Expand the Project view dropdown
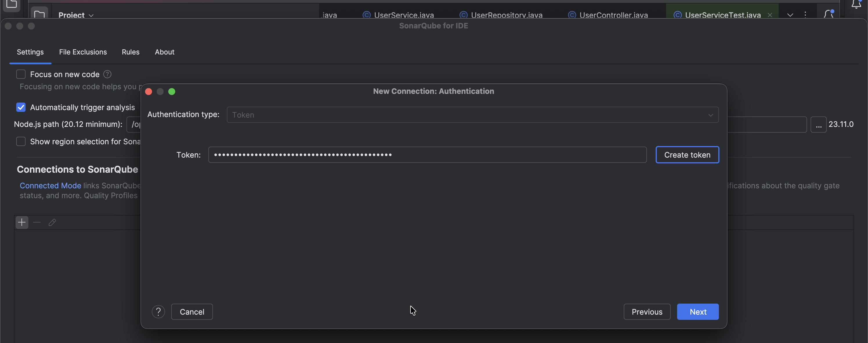The image size is (868, 343). [76, 15]
